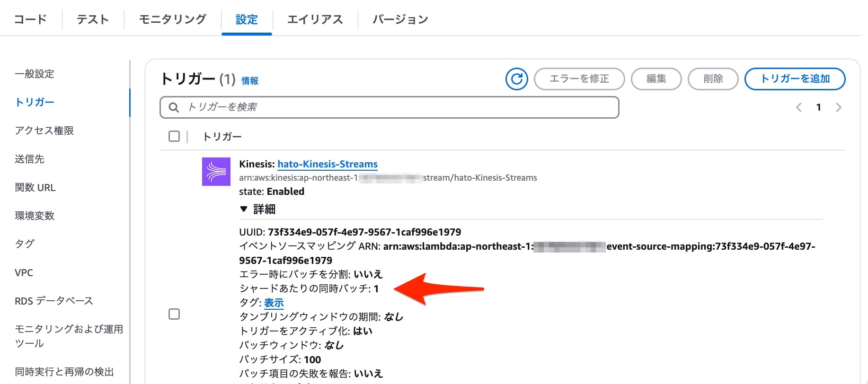Click the バッチウィンドウ: なし line
The width and height of the screenshot is (868, 384).
tap(292, 345)
